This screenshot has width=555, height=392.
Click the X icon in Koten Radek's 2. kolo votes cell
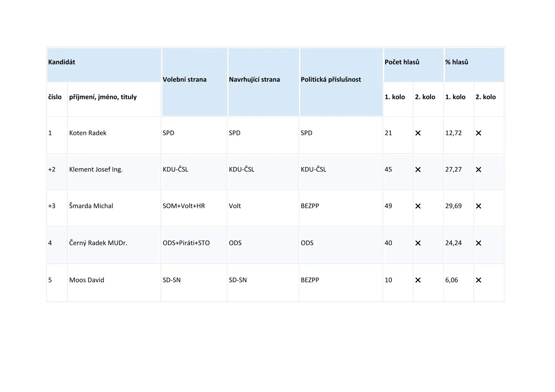point(418,133)
